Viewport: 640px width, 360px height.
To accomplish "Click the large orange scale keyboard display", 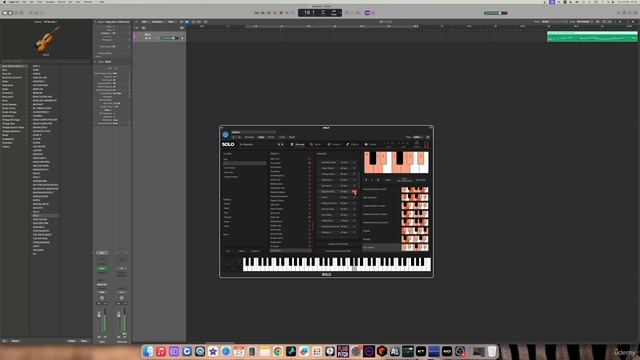I will click(396, 162).
